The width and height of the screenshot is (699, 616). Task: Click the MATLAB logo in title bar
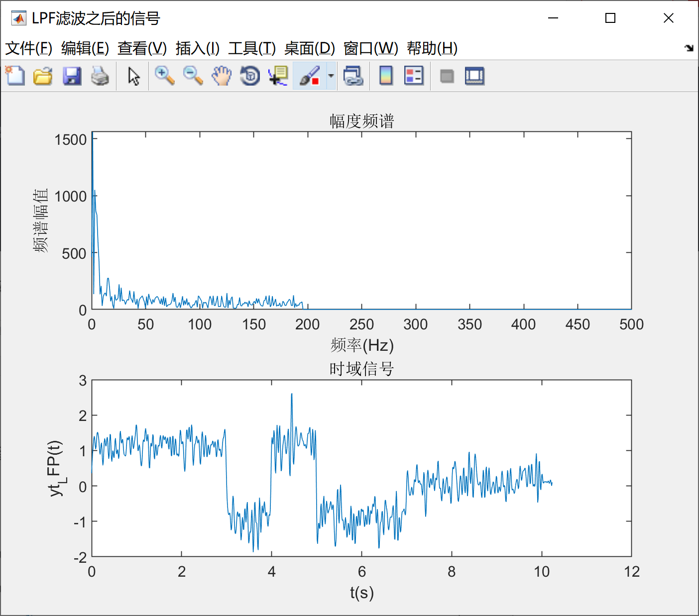[18, 18]
